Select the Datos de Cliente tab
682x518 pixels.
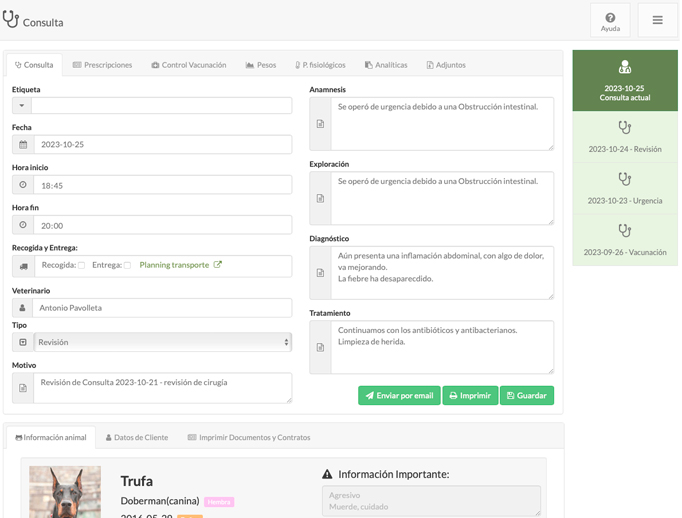137,438
